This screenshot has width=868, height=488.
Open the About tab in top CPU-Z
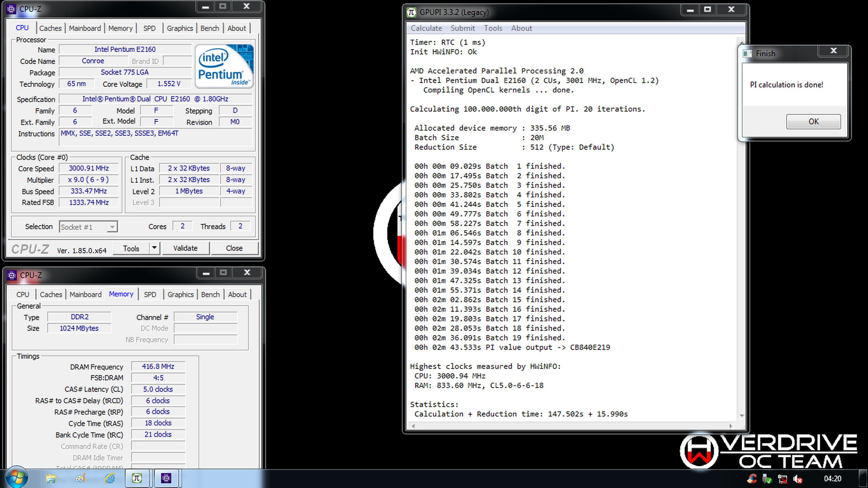tap(237, 28)
